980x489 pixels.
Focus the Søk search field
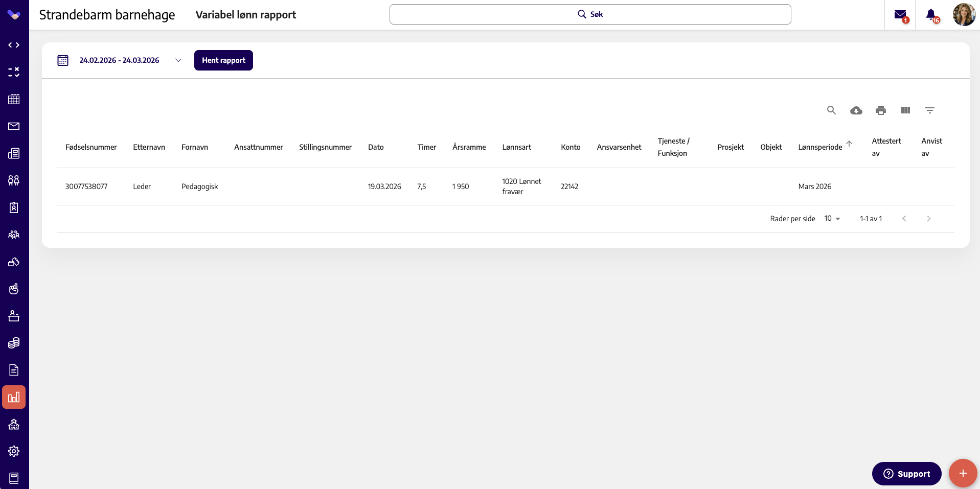tap(590, 14)
